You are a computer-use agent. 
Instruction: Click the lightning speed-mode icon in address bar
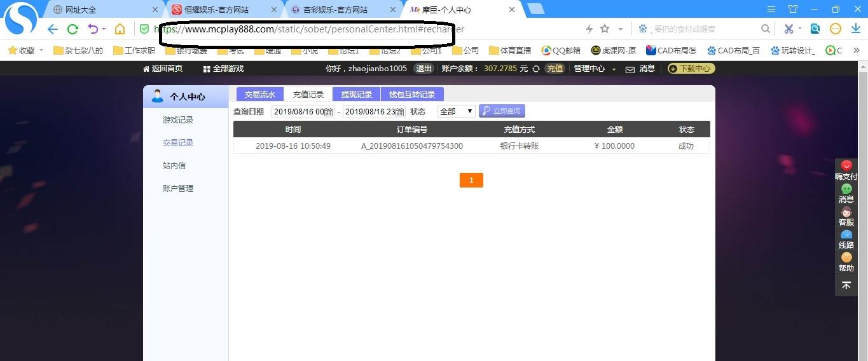[589, 29]
